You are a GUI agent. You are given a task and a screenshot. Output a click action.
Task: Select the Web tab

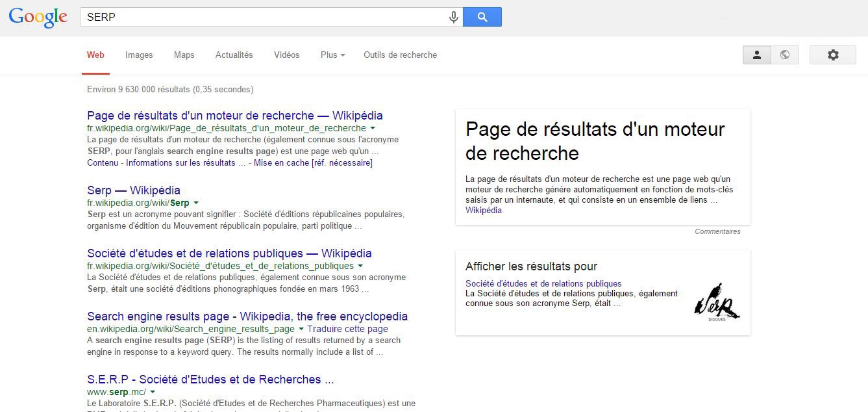[x=95, y=55]
